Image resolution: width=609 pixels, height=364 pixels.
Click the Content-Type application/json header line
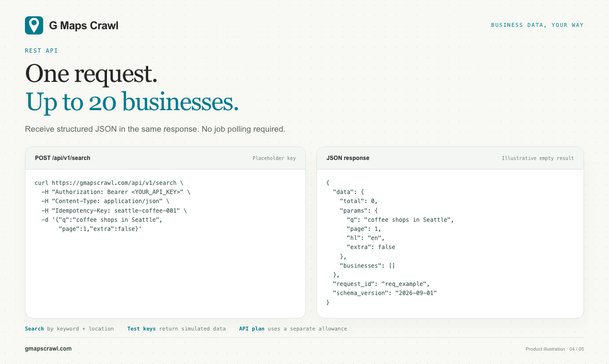105,201
